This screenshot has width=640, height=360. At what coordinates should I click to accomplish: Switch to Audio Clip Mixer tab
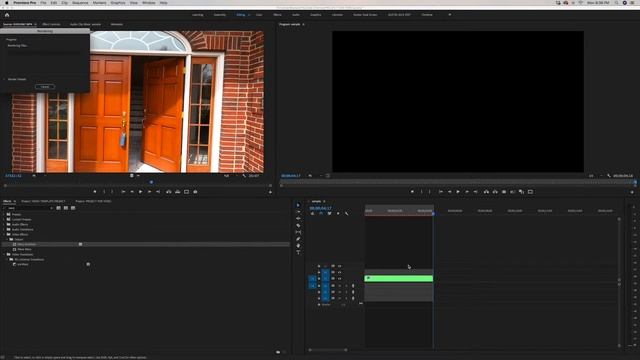coord(85,24)
